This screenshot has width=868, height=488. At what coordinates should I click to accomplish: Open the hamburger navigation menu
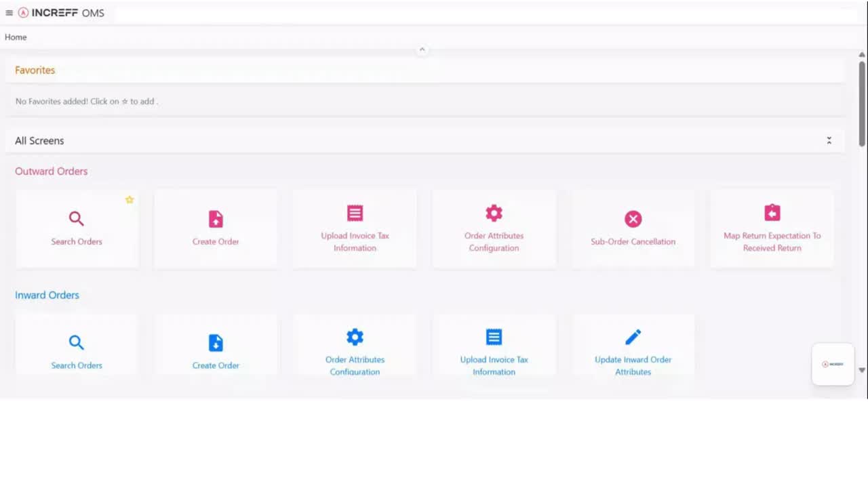coord(9,13)
